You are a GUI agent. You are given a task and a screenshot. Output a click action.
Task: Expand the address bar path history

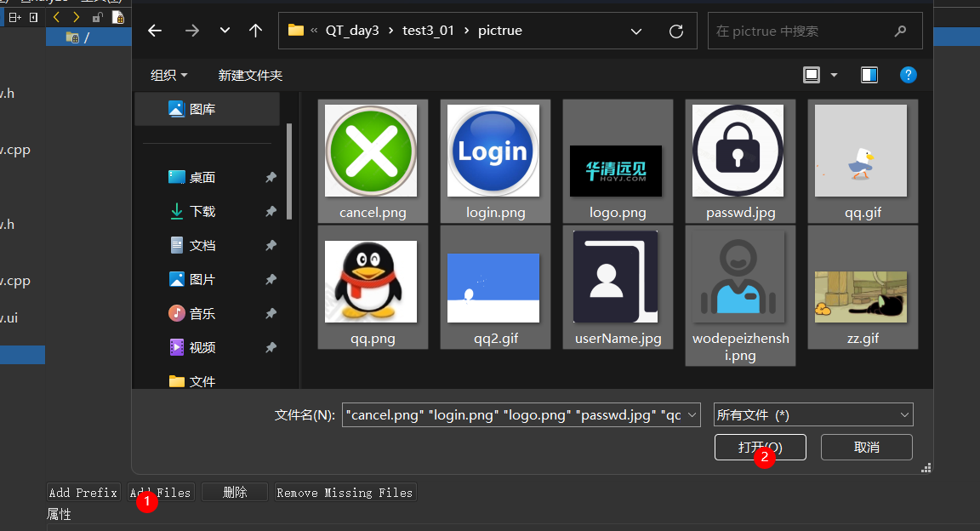636,31
